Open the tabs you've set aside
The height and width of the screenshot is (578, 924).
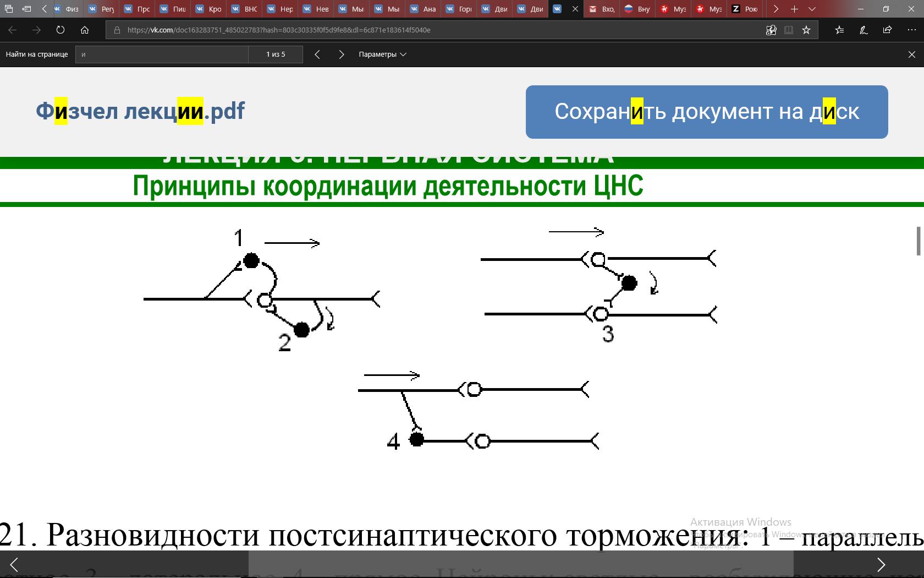pyautogui.click(x=9, y=9)
